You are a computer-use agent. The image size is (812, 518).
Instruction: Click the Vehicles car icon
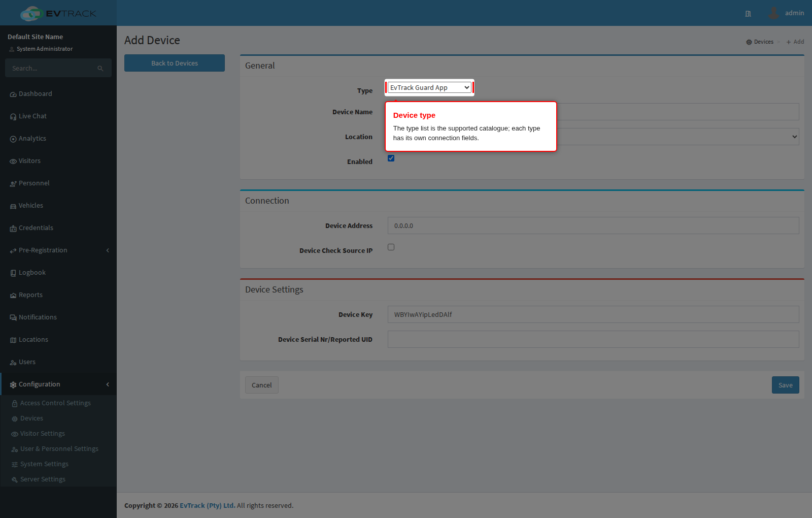pyautogui.click(x=13, y=206)
